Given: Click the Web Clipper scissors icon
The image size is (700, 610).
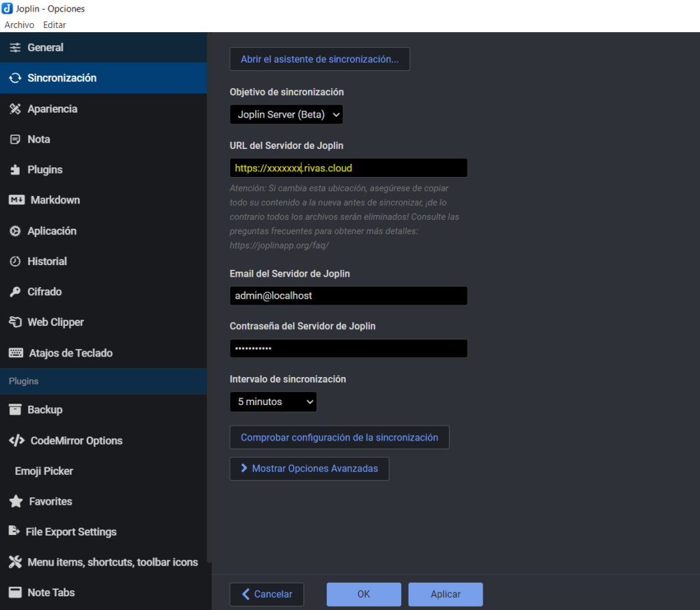Looking at the screenshot, I should point(15,322).
